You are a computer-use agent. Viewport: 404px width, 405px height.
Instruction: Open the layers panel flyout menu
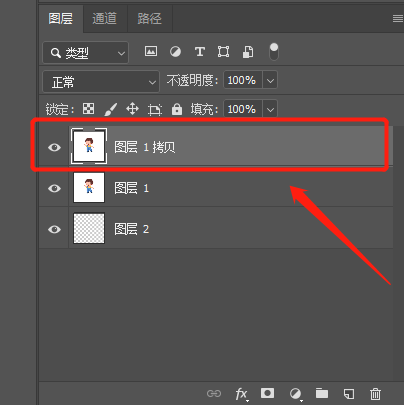pos(398,18)
